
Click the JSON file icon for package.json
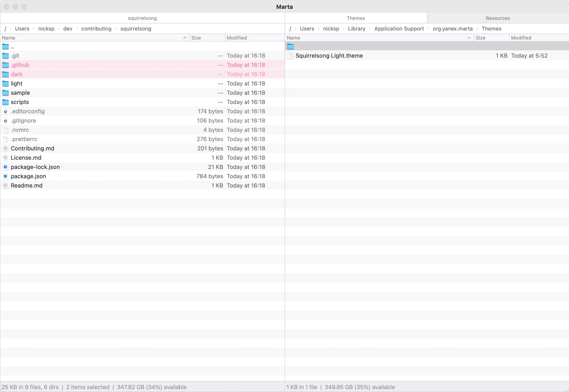(x=5, y=176)
